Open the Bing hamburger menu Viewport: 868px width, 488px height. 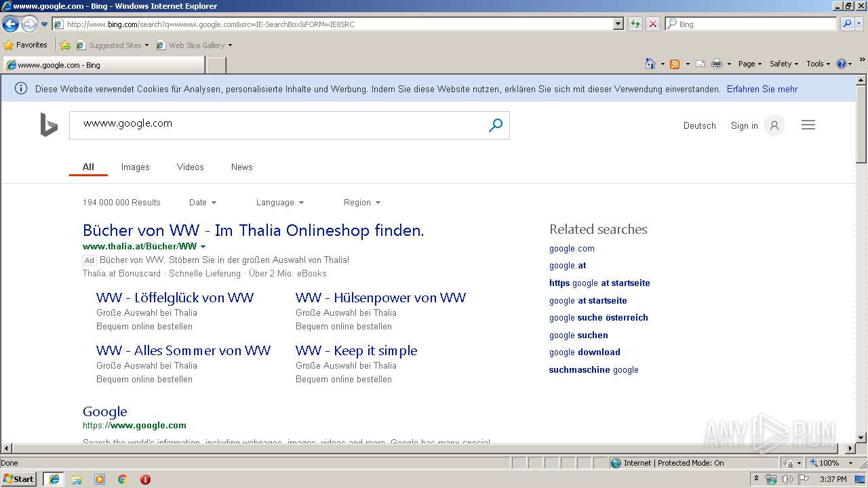tap(808, 125)
